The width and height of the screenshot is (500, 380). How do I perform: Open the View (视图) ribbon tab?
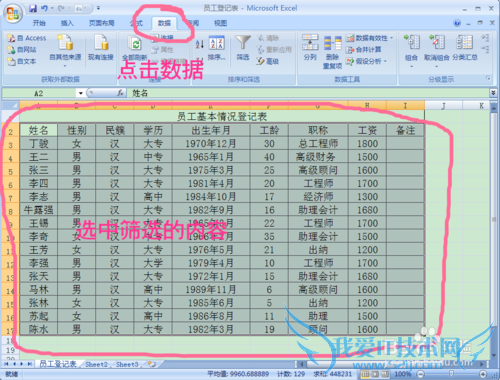221,23
